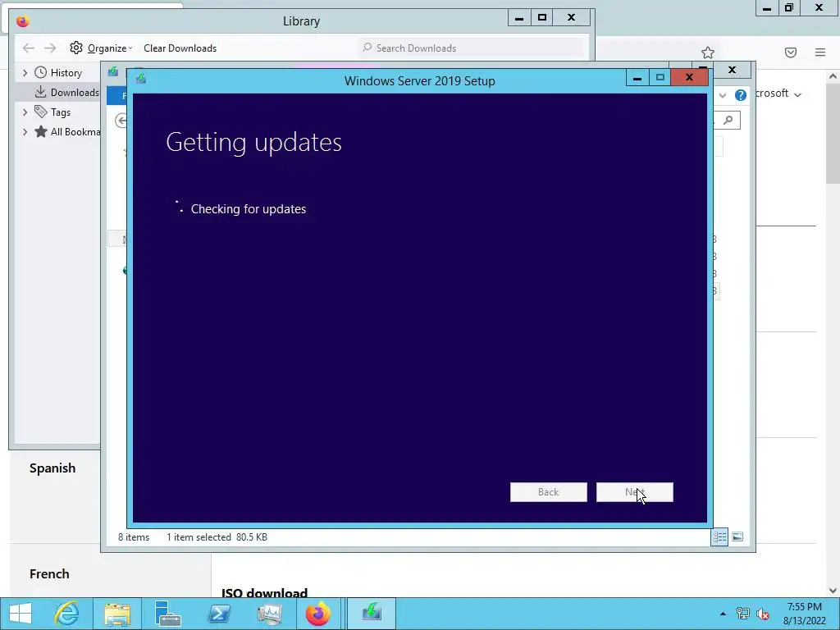Expand the All Bookmarks tree node
Image resolution: width=840 pixels, height=630 pixels.
tap(25, 132)
